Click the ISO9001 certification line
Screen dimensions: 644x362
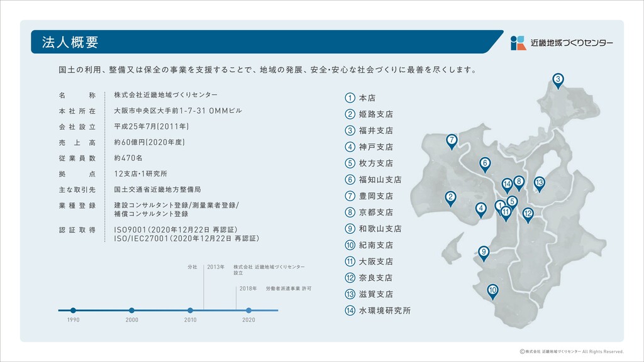tap(176, 229)
